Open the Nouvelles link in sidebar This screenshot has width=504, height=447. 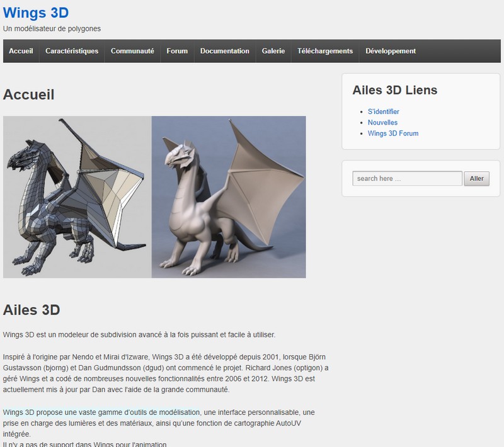click(382, 122)
